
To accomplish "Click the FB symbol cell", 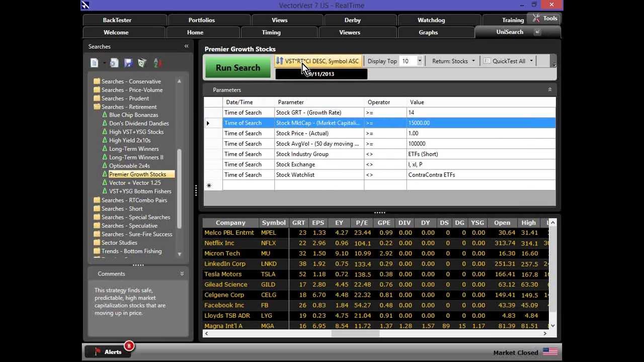I will click(x=274, y=306).
